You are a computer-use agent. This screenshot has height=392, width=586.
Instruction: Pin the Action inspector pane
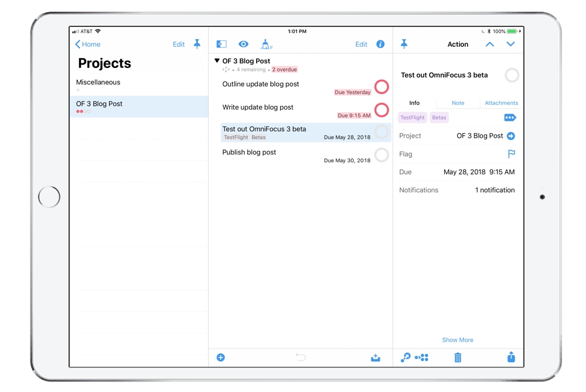point(404,44)
